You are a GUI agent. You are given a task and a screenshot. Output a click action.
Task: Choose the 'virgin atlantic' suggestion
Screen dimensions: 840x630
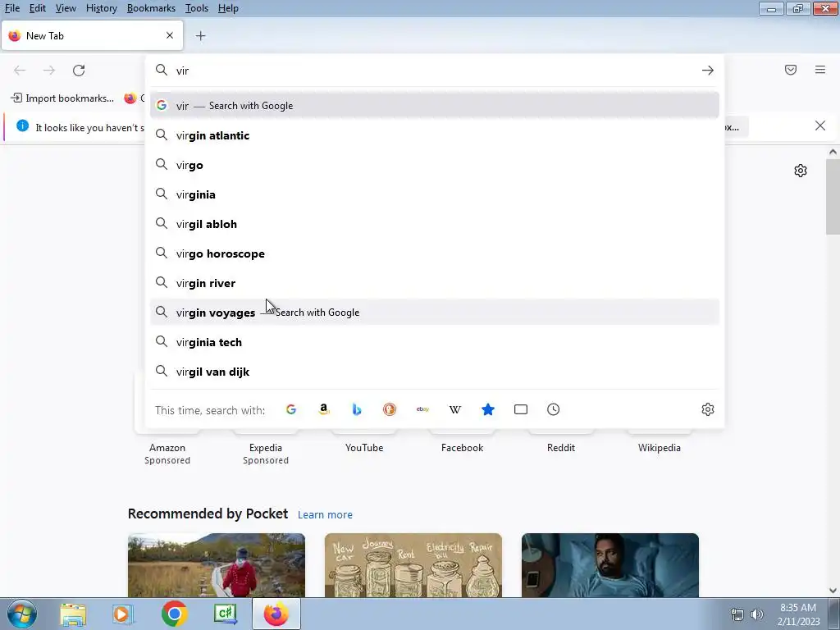(435, 135)
